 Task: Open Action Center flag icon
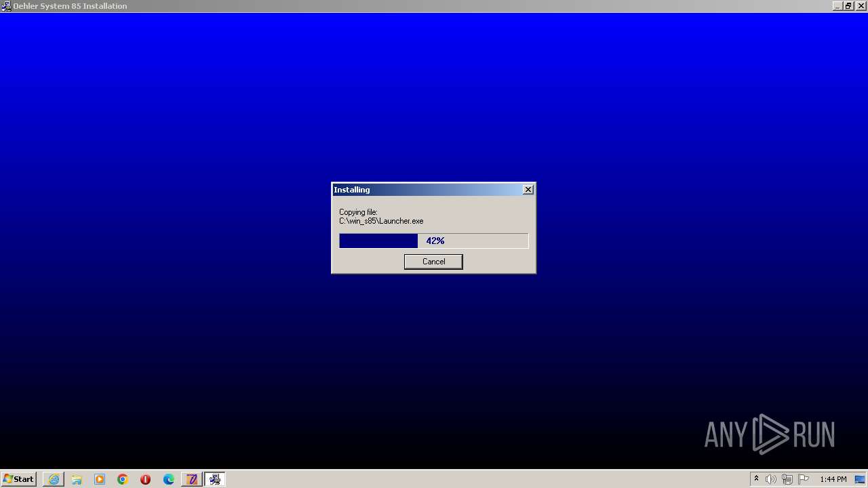pos(804,479)
